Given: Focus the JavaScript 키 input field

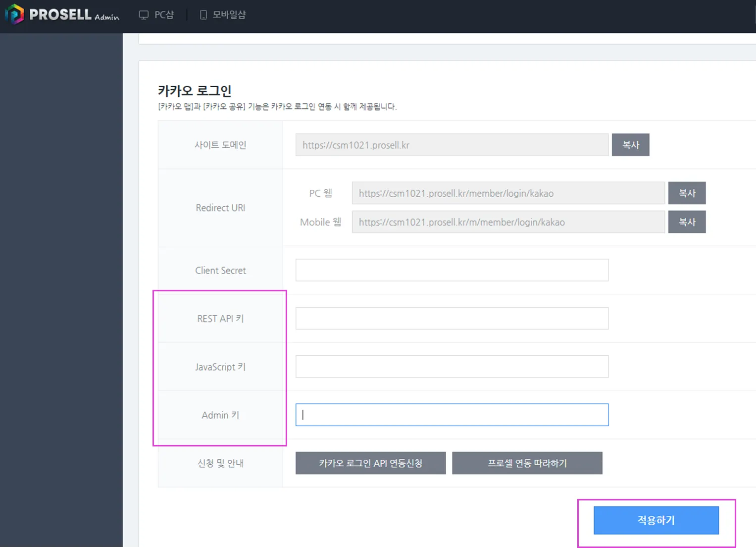Looking at the screenshot, I should click(x=452, y=367).
